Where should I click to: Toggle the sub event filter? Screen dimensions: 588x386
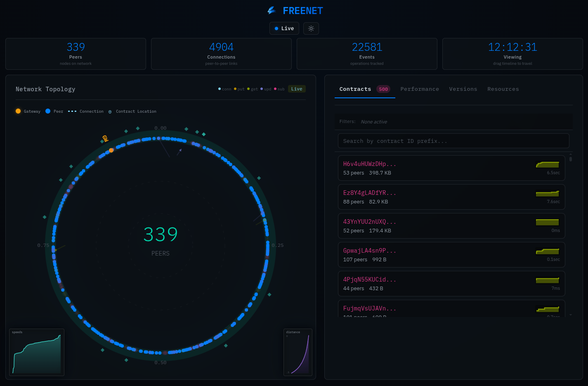[x=279, y=89]
